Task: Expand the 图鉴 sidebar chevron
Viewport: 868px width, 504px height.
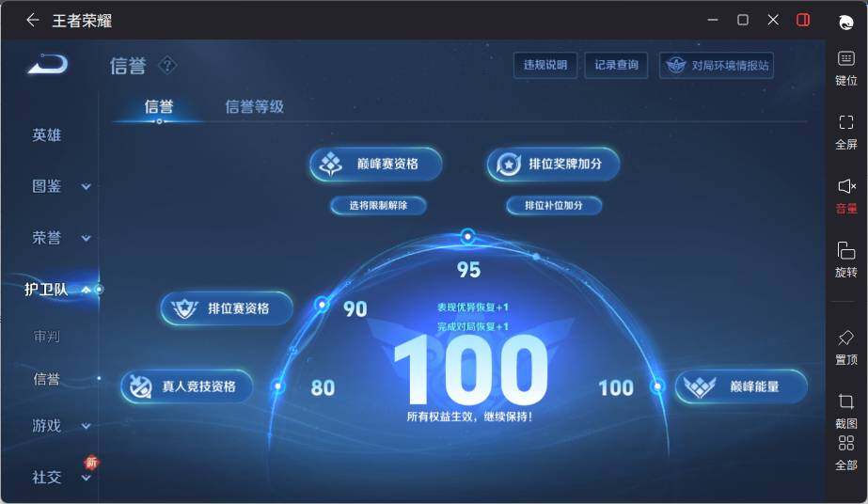Action: 86,186
